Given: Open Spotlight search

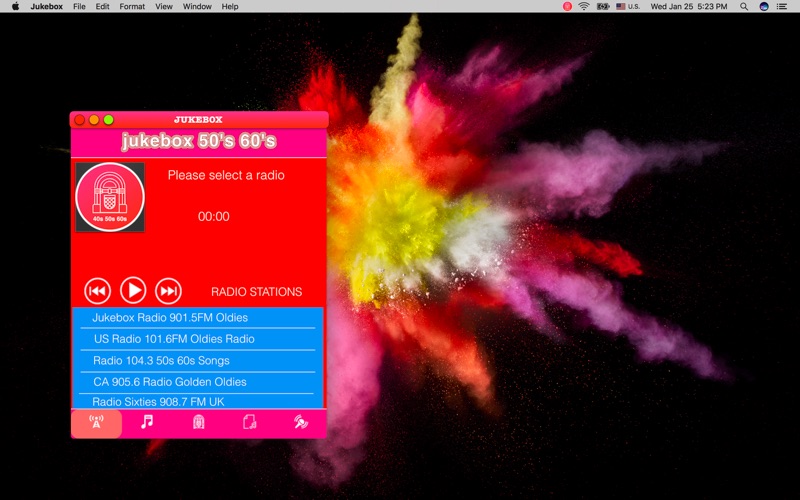Looking at the screenshot, I should pyautogui.click(x=744, y=7).
